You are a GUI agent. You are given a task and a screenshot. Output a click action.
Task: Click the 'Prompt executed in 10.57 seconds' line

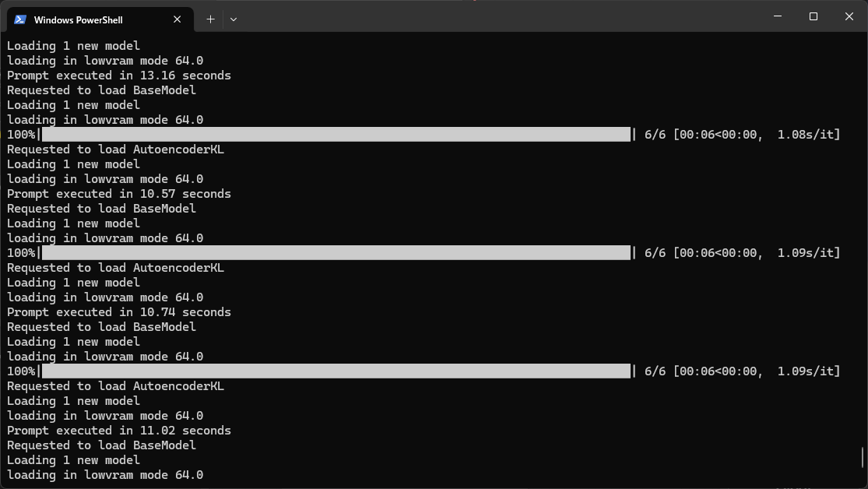[x=119, y=194]
